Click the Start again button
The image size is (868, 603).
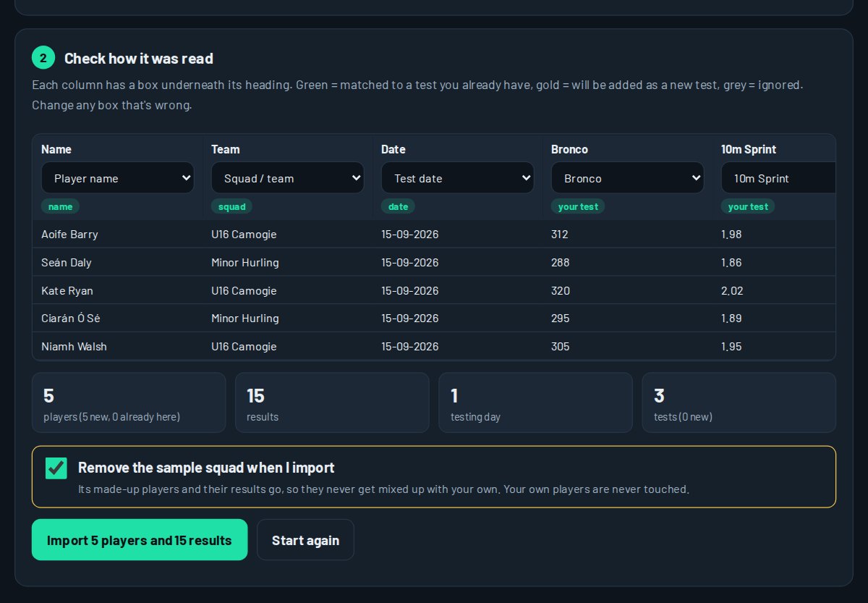[305, 540]
